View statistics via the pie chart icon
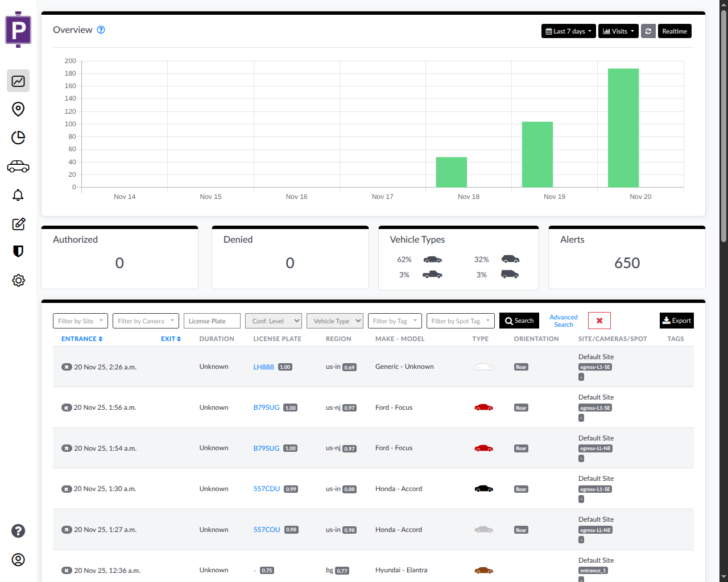 tap(18, 138)
